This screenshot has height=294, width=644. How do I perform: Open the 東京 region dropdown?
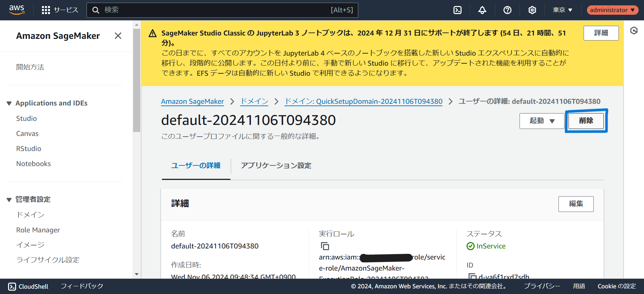562,10
